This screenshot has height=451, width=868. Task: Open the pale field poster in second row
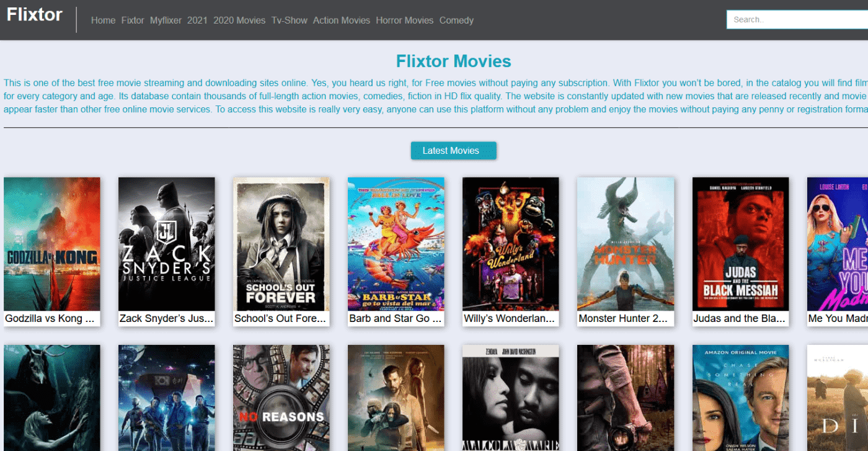838,398
